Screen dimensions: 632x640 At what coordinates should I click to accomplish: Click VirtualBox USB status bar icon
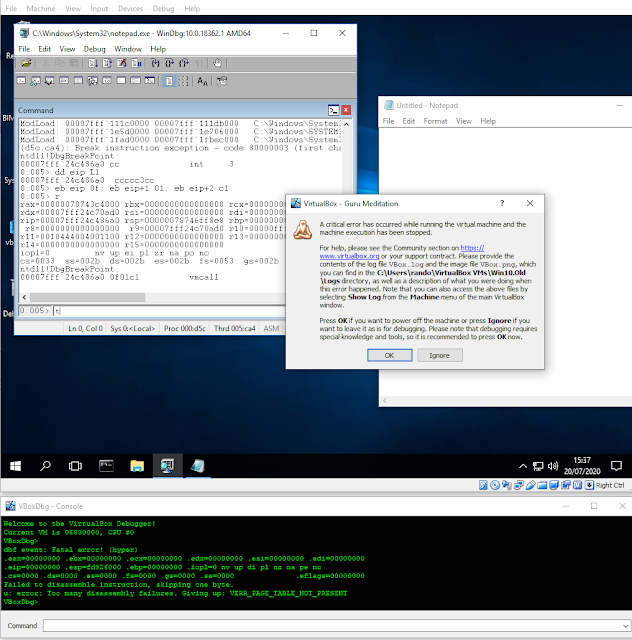pos(531,485)
